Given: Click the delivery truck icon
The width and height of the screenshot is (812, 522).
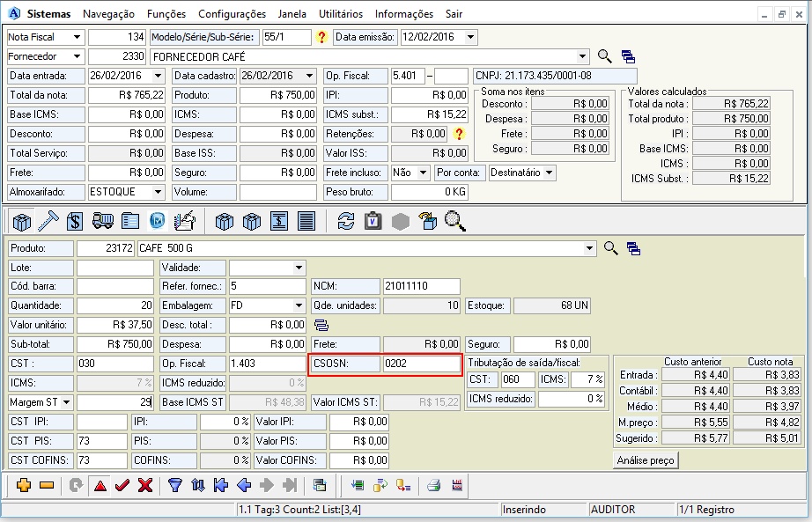Looking at the screenshot, I should pyautogui.click(x=103, y=221).
